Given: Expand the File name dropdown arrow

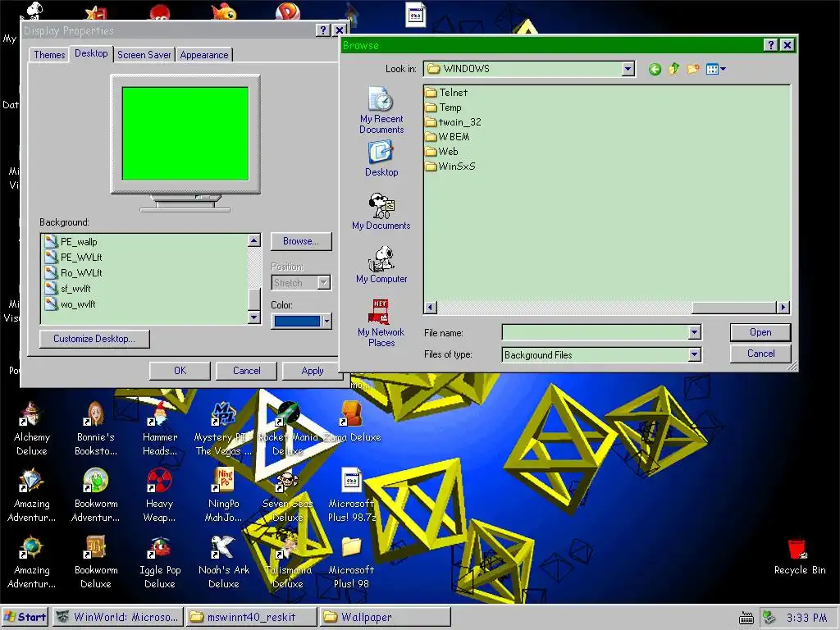Looking at the screenshot, I should pyautogui.click(x=694, y=333).
